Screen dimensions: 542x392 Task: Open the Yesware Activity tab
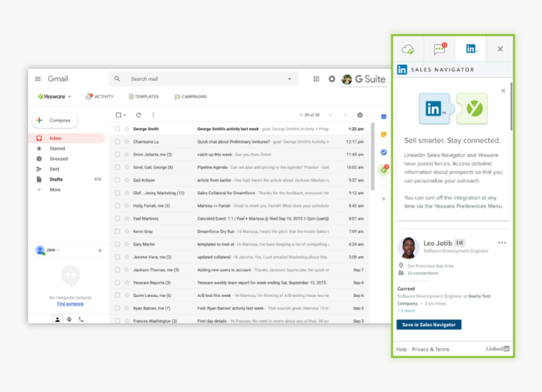[100, 96]
